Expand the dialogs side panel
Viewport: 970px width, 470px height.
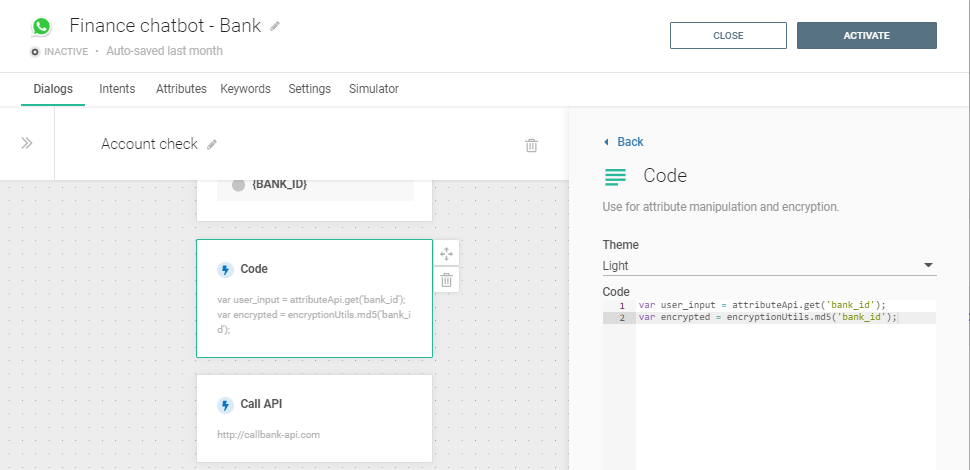tap(27, 143)
